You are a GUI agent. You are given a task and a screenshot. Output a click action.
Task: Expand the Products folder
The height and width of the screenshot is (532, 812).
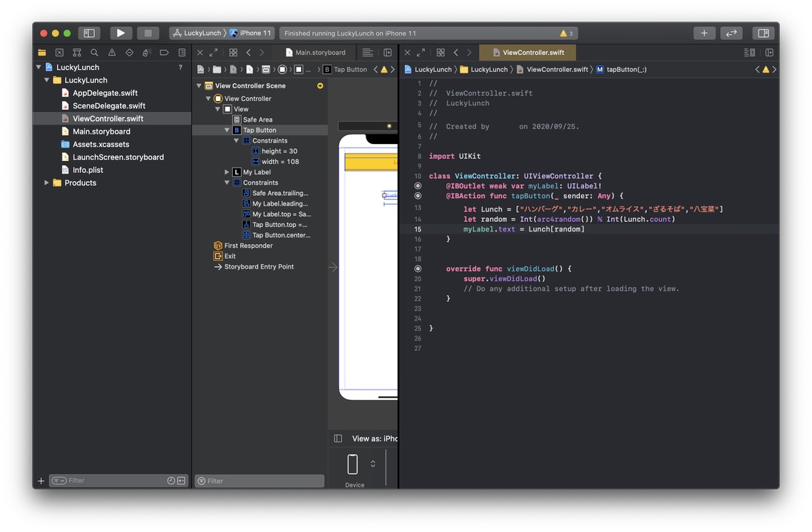click(x=47, y=183)
